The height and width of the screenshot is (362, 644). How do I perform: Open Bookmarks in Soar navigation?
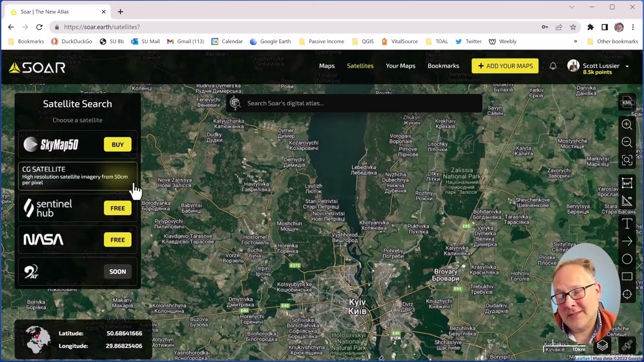pyautogui.click(x=443, y=66)
